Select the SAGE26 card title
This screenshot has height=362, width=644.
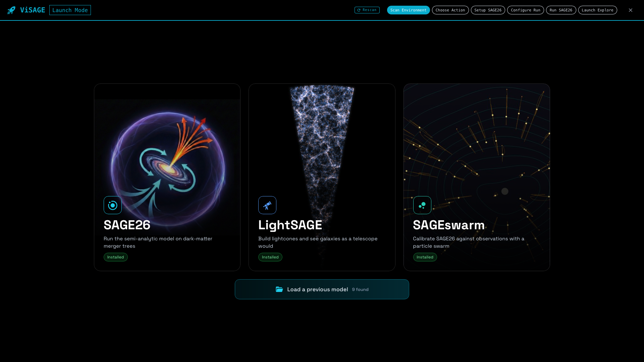click(127, 225)
